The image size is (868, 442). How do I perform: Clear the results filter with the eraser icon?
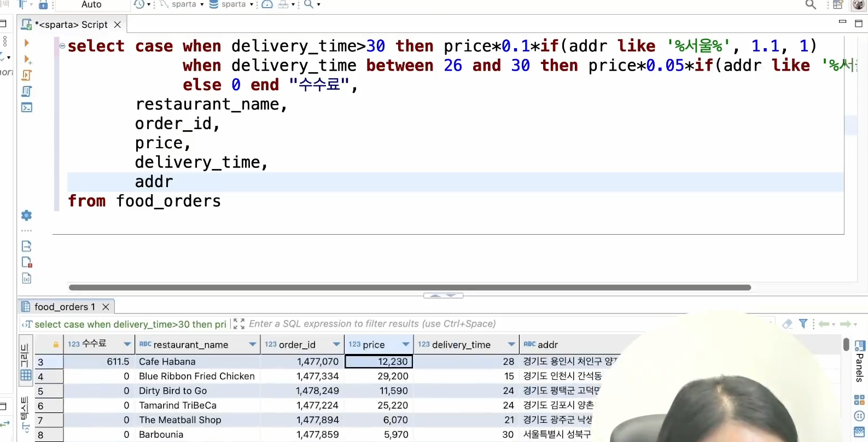click(788, 324)
